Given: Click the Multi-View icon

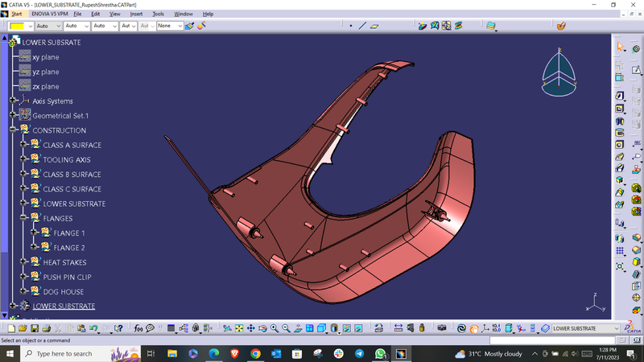Looking at the screenshot, I should [x=310, y=328].
